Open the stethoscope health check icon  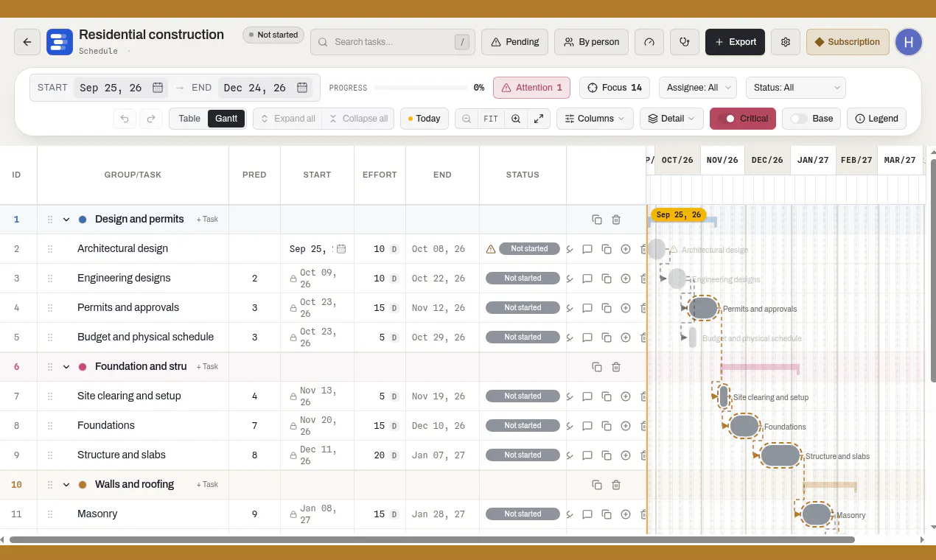(x=685, y=42)
